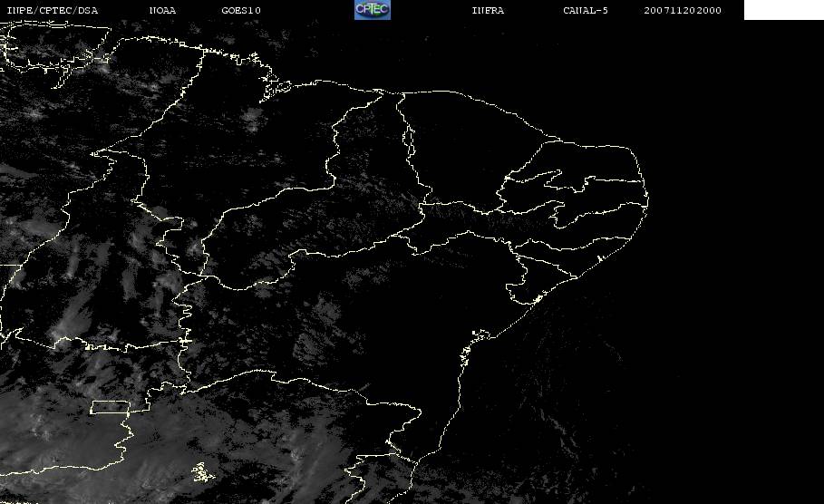
Task: Click the 200711202000 timestamp
Action: point(683,11)
